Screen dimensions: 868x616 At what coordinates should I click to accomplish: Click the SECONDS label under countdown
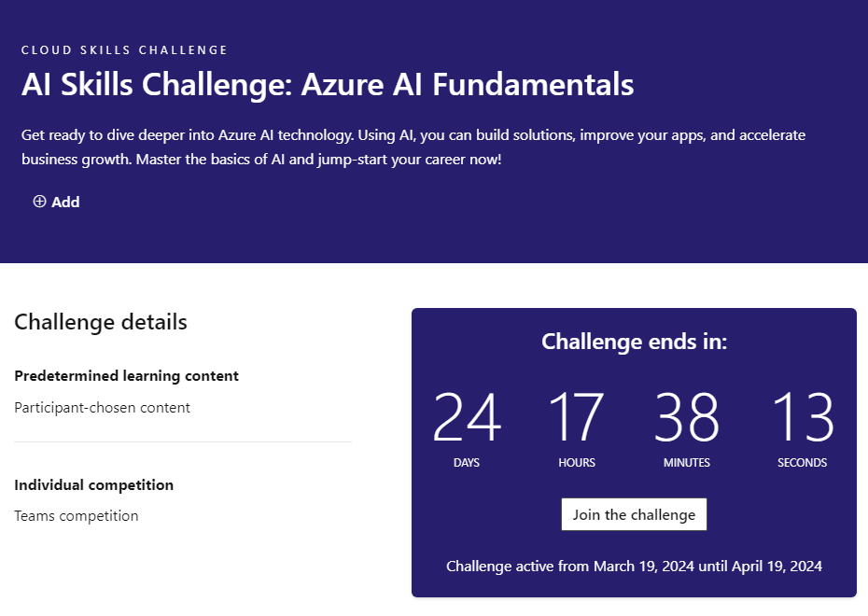coord(802,463)
